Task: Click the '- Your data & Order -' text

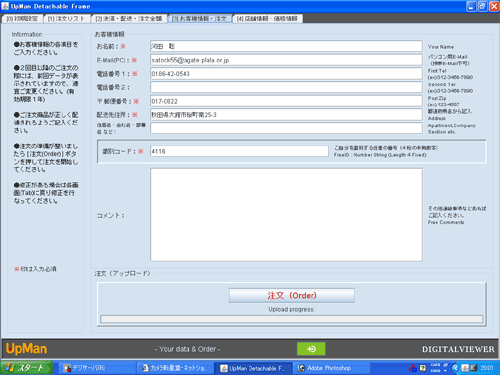Action: 187,349
